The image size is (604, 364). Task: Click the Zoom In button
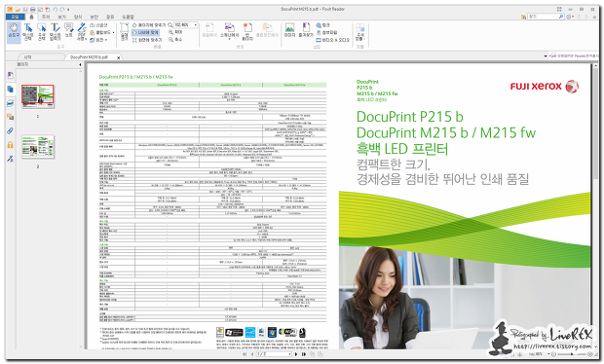tap(175, 32)
